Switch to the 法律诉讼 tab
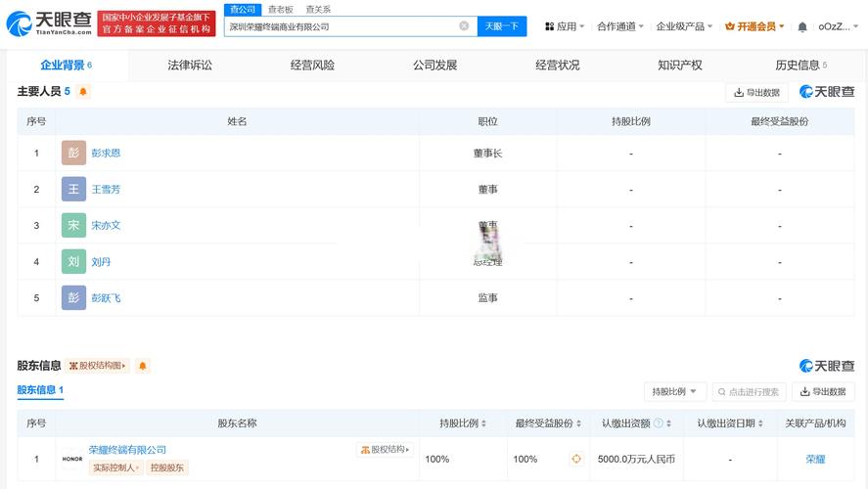The image size is (868, 489). point(190,66)
